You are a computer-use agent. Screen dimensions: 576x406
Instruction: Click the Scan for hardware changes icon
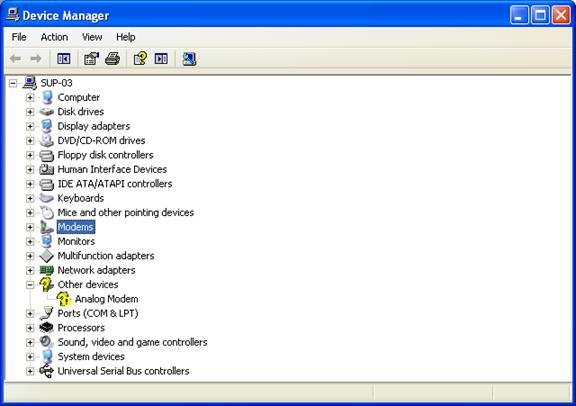pos(189,59)
